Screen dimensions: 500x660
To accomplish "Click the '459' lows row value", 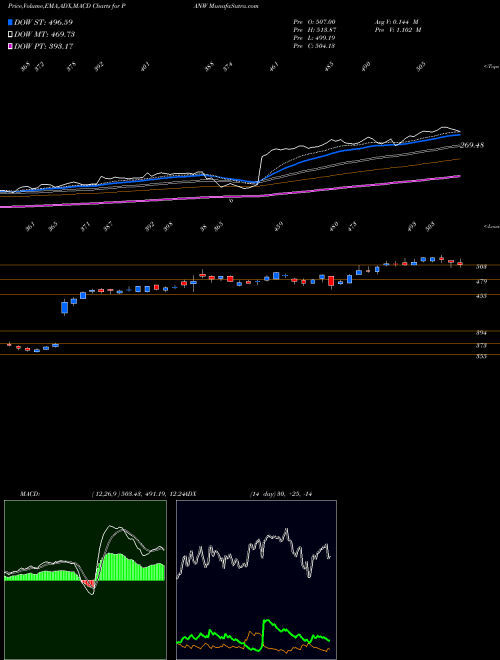I will pyautogui.click(x=278, y=226).
